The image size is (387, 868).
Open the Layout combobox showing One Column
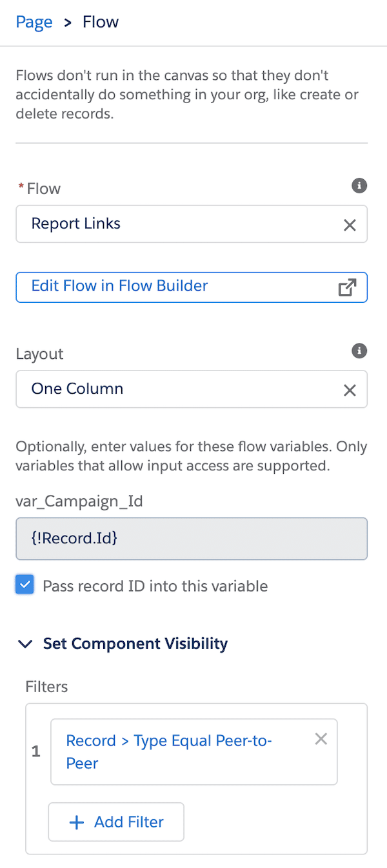(x=192, y=389)
